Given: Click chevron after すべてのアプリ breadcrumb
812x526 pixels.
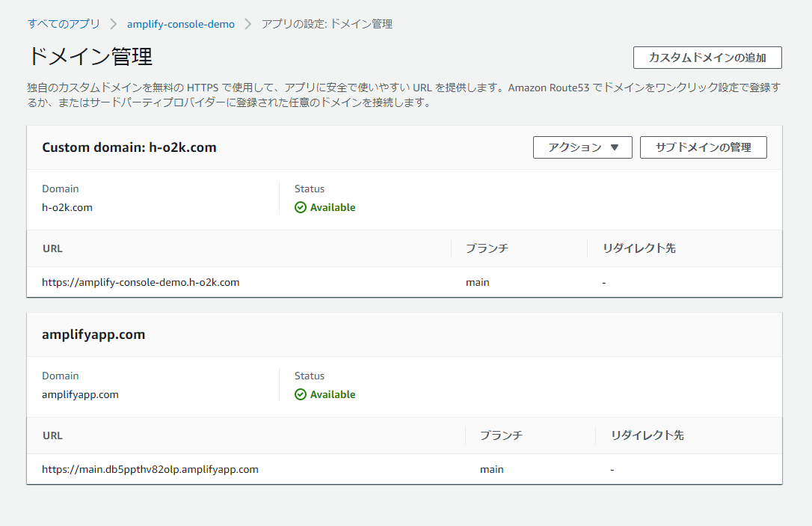Looking at the screenshot, I should [114, 24].
